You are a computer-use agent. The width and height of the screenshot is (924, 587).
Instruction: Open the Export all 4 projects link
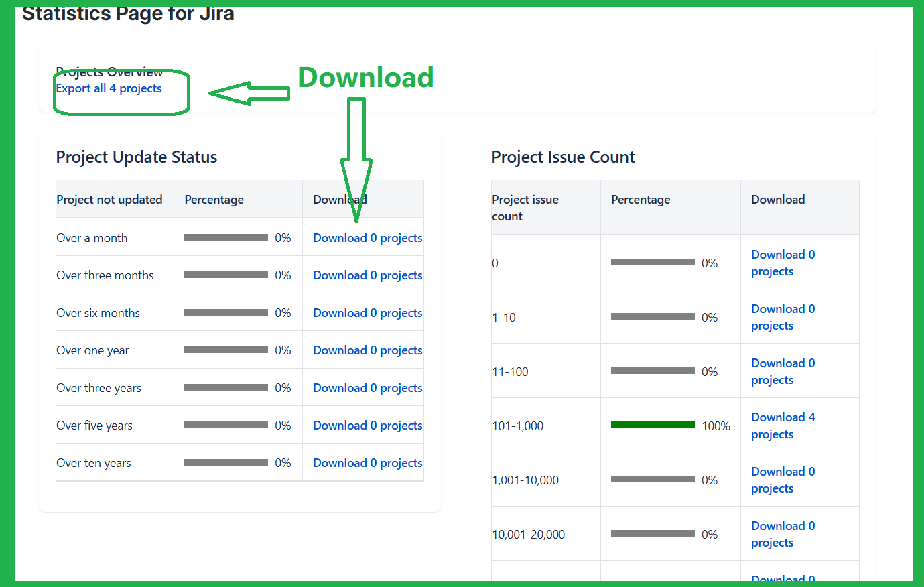(x=109, y=88)
